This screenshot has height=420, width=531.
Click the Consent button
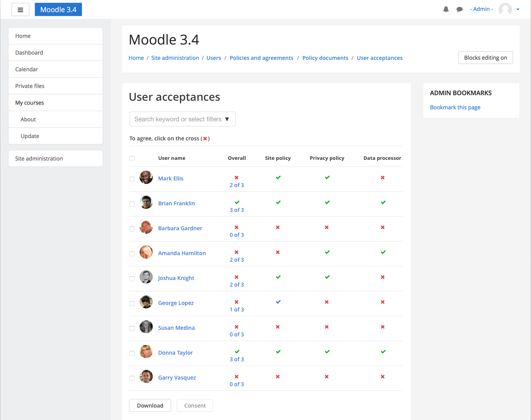[195, 406]
